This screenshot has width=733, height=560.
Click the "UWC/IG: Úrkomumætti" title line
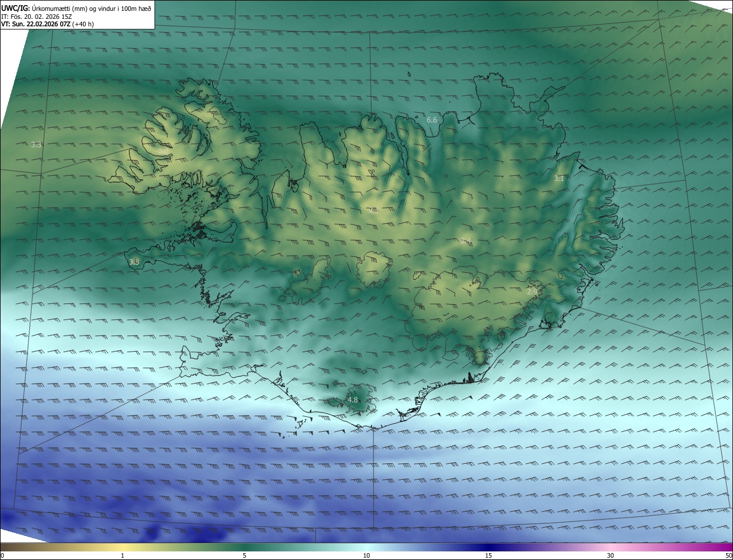coord(76,7)
